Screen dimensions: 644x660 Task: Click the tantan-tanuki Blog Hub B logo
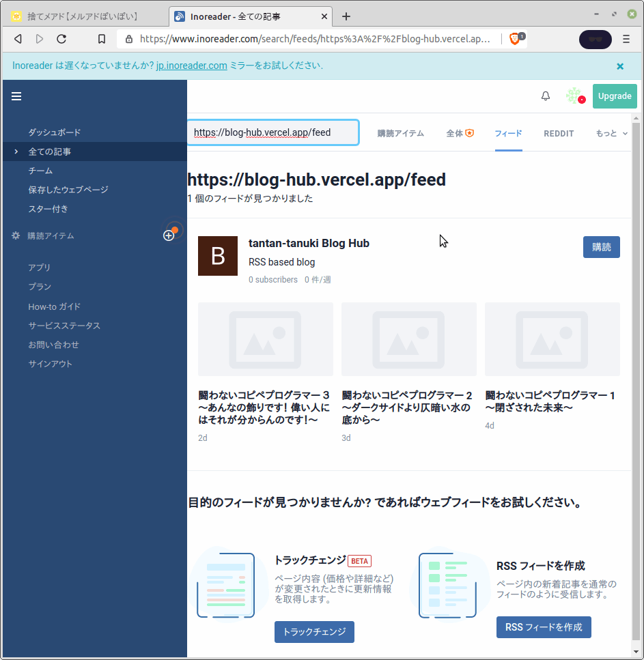pyautogui.click(x=218, y=256)
